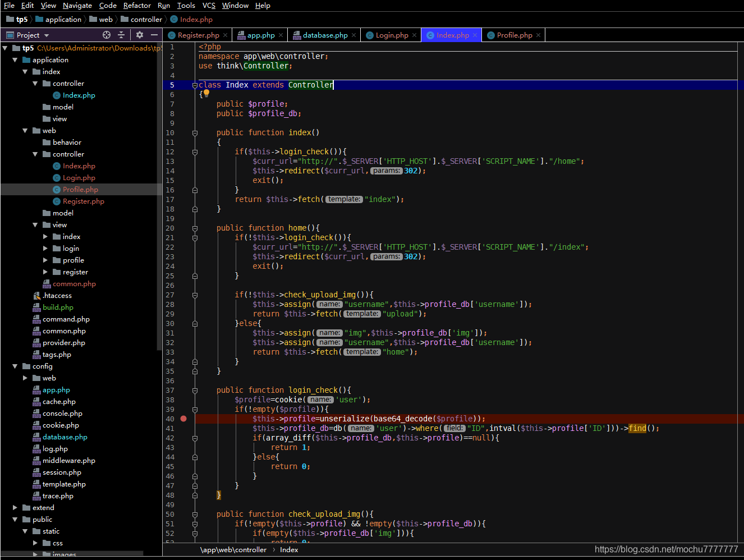The image size is (744, 560).
Task: Click the Index breadcrumb in the editor footer
Action: pos(289,550)
